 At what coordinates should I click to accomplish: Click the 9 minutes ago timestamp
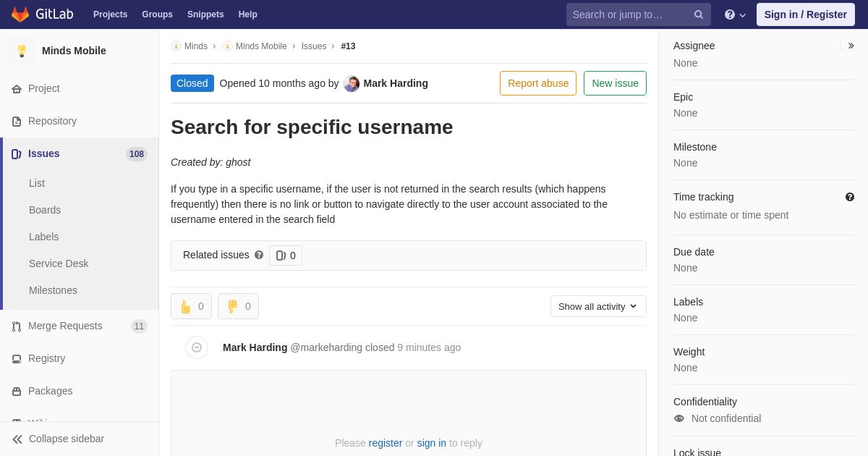429,347
